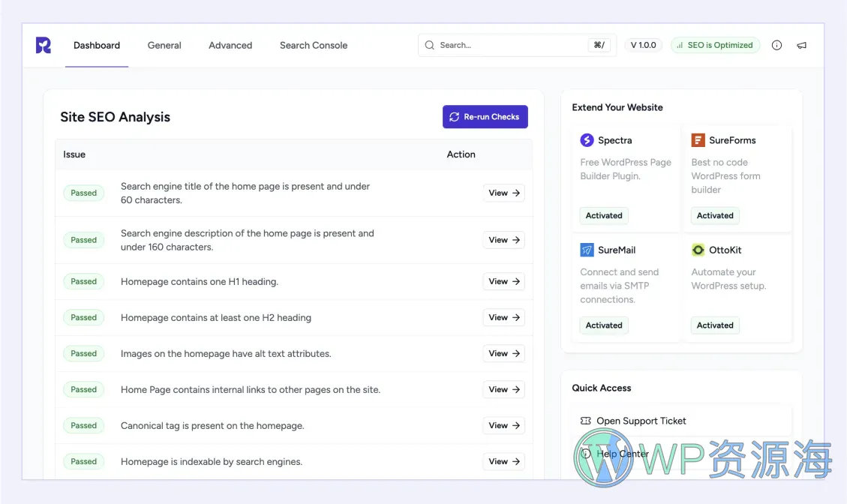The width and height of the screenshot is (847, 504).
Task: Open View for the canonical tag check
Action: (503, 425)
